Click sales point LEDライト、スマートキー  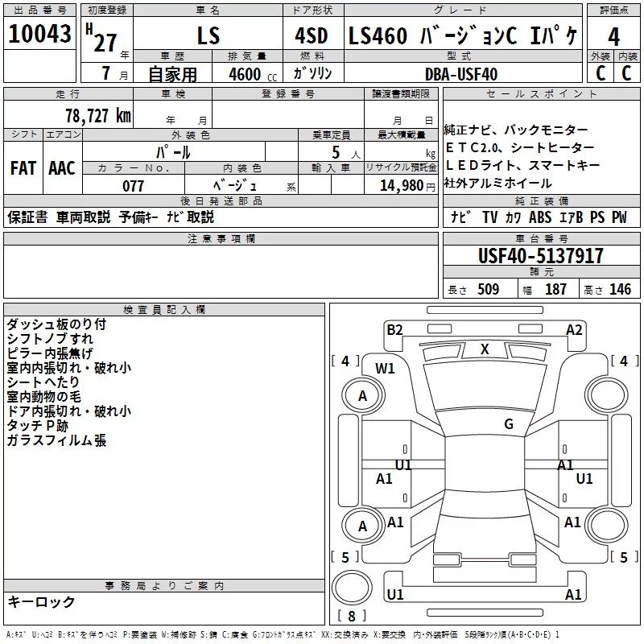pyautogui.click(x=522, y=165)
